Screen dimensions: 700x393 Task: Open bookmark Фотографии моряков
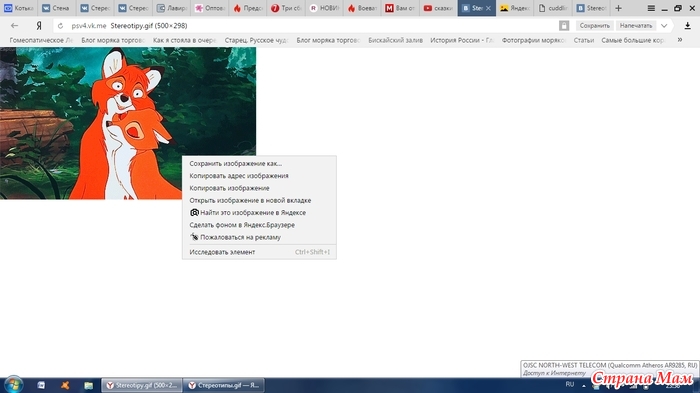533,40
